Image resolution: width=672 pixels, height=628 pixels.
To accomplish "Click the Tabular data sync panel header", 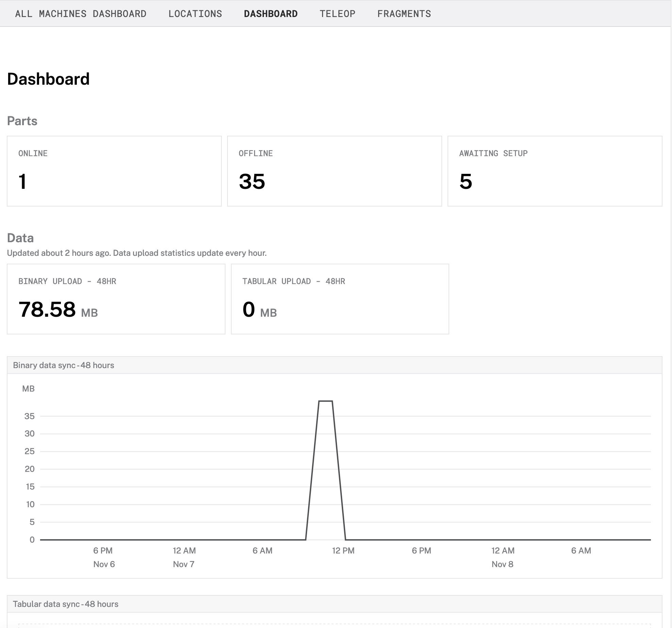I will pyautogui.click(x=66, y=604).
